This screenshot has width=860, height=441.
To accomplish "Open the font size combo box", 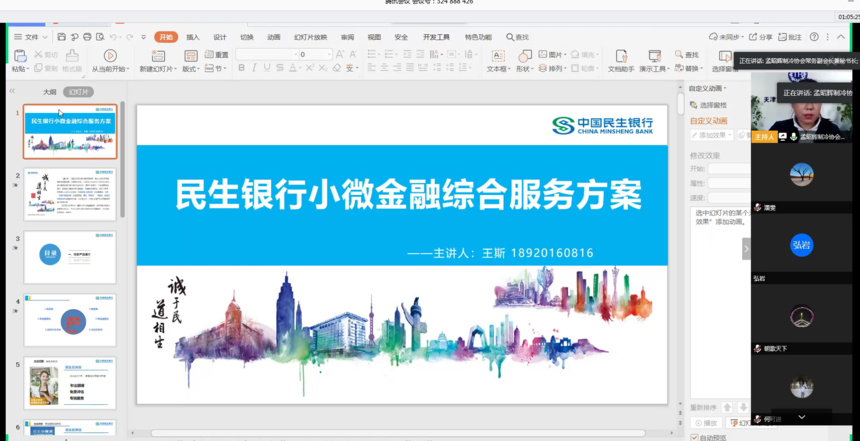I will tap(315, 54).
